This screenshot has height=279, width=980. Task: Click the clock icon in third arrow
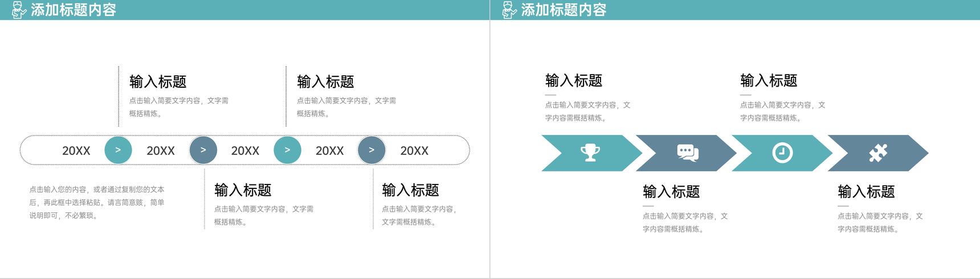(x=782, y=153)
